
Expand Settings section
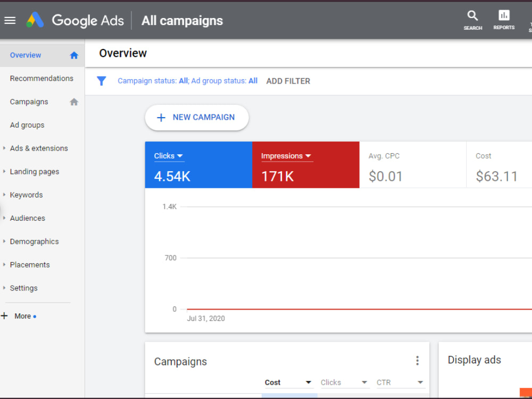click(4, 288)
